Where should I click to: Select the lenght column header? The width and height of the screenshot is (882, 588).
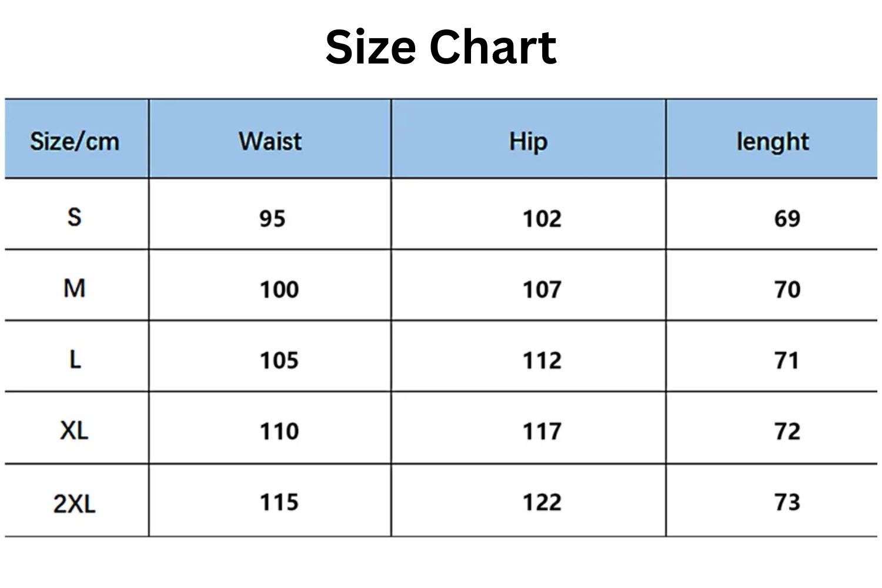pos(773,142)
